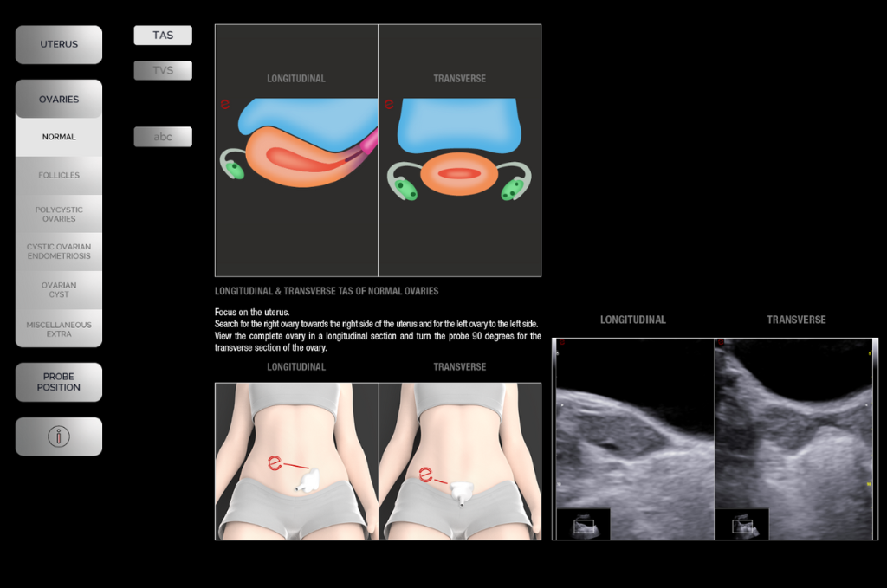Open the longitudinal ultrasound scan image

click(x=633, y=439)
